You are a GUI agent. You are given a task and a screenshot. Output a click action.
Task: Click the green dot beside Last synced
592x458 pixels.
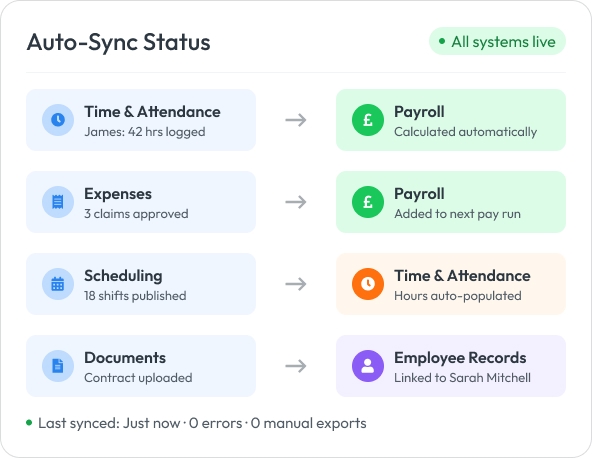(29, 423)
